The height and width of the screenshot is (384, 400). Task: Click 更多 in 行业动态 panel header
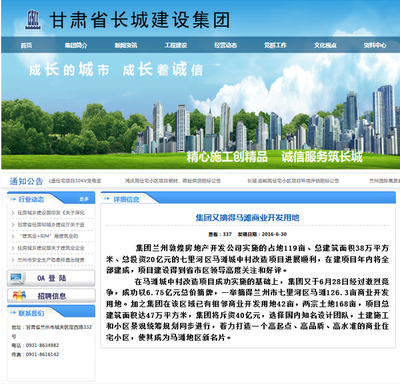coord(84,199)
